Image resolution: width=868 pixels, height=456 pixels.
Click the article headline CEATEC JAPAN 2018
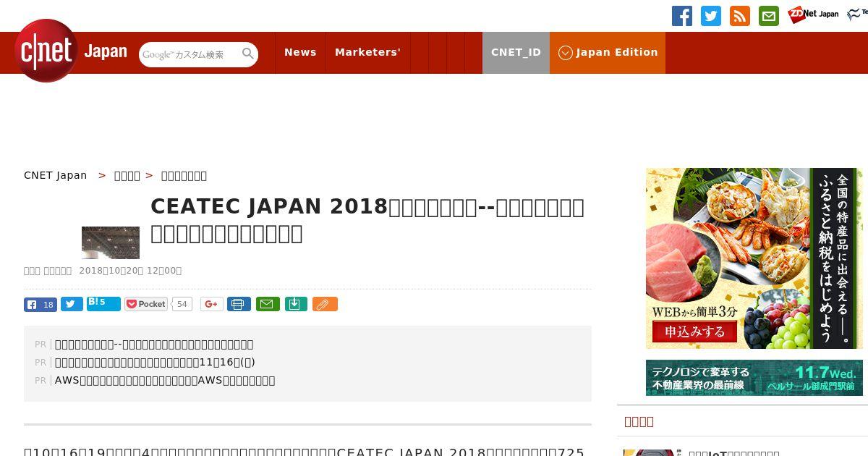[367, 220]
